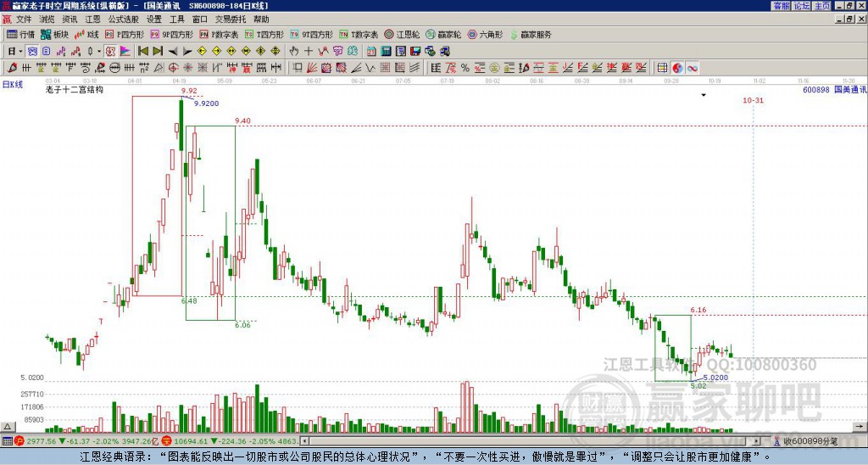Select the hand pan tool
The width and height of the screenshot is (868, 465).
coord(294,51)
